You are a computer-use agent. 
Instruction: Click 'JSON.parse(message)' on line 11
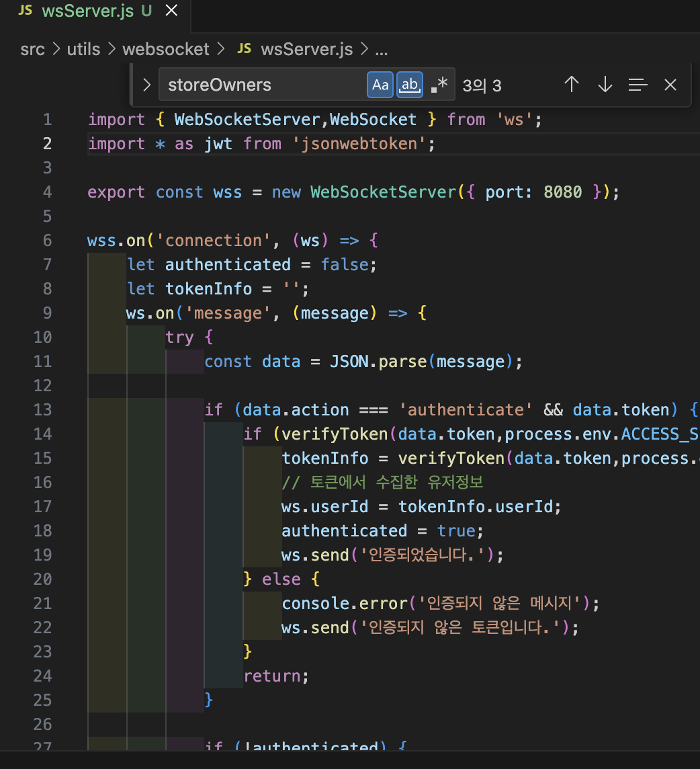(422, 362)
